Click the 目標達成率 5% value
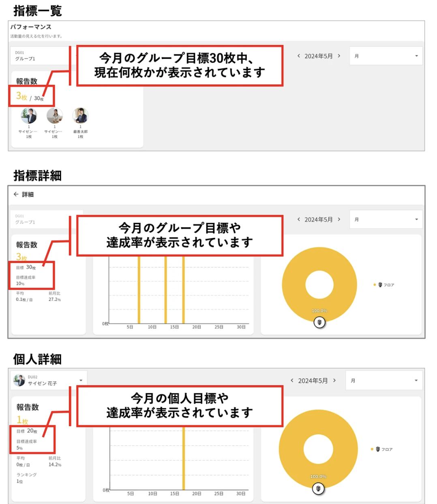 (x=26, y=445)
